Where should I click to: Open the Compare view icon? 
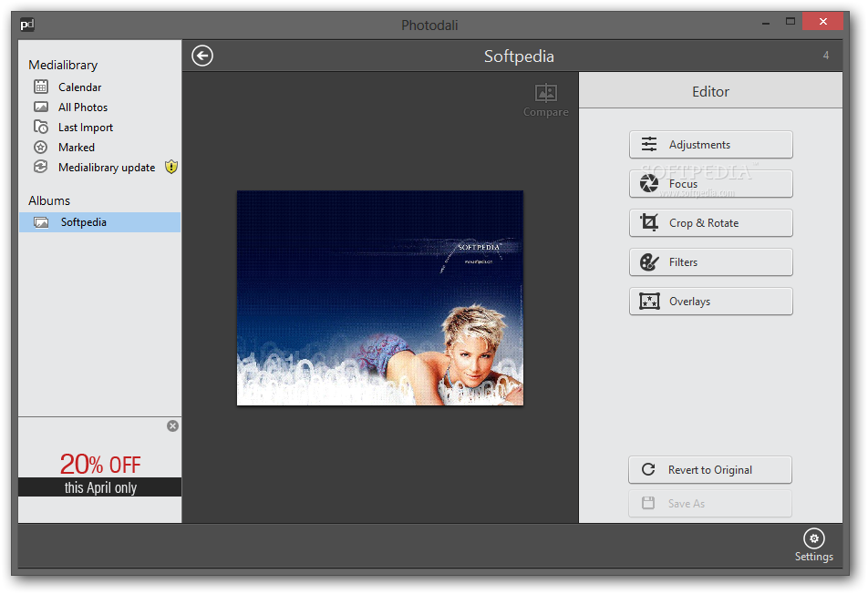point(546,93)
